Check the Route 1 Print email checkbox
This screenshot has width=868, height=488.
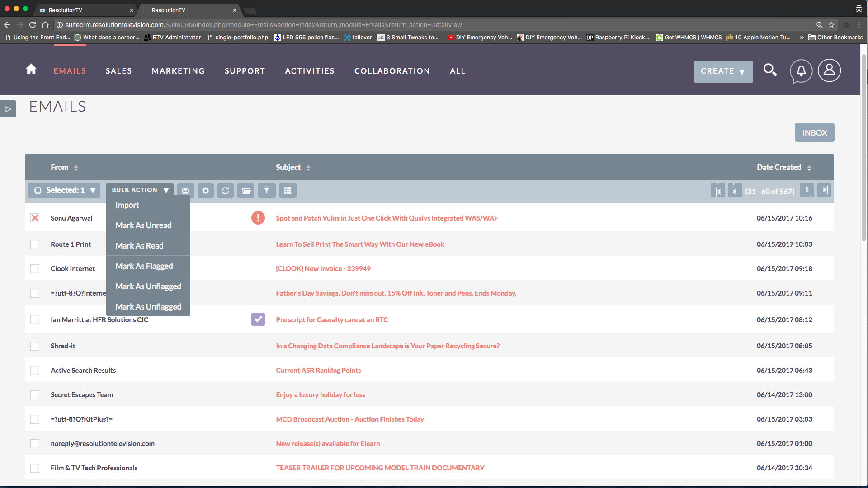[x=35, y=244]
